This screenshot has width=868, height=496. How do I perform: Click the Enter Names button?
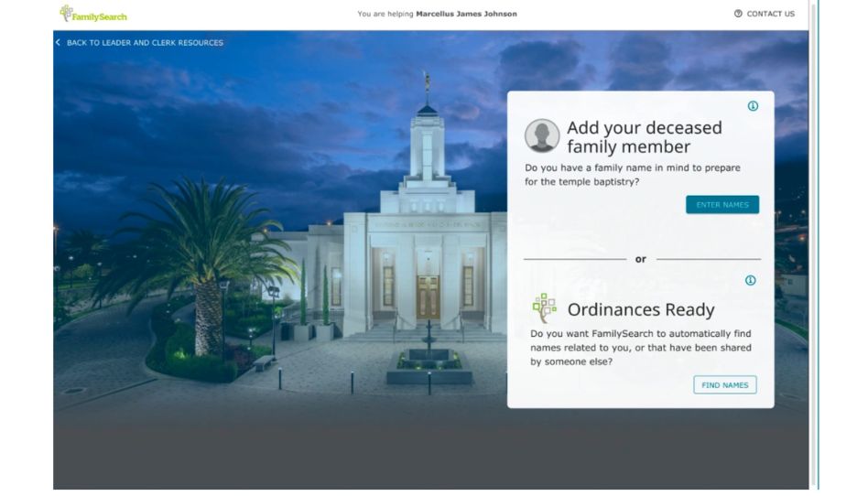point(722,205)
